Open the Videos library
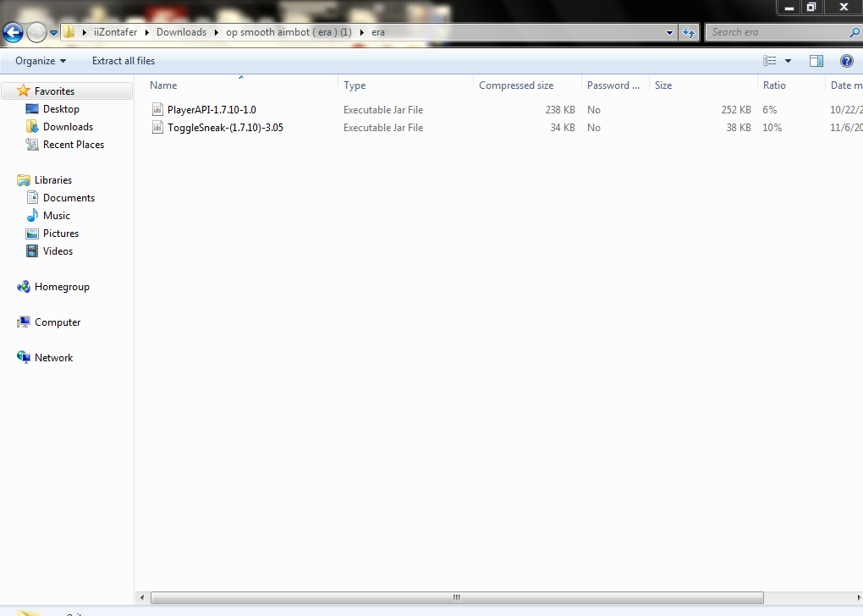Image resolution: width=863 pixels, height=616 pixels. [58, 251]
